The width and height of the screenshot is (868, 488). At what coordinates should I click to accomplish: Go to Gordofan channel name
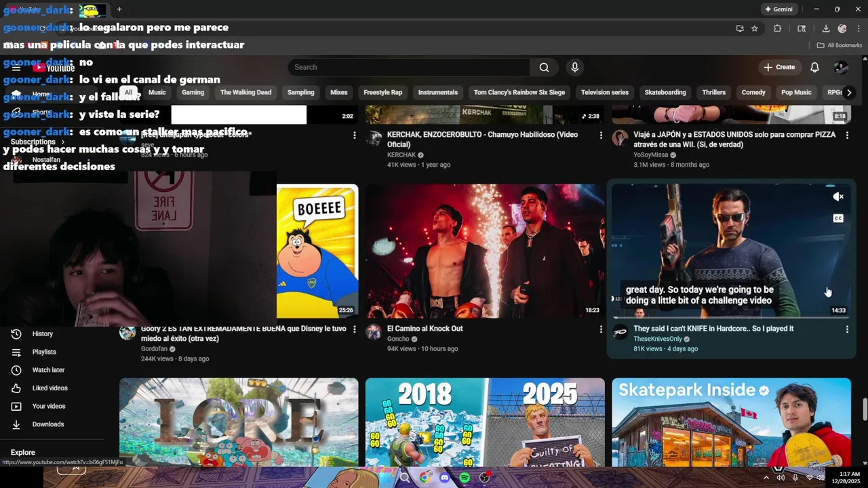[x=154, y=349]
